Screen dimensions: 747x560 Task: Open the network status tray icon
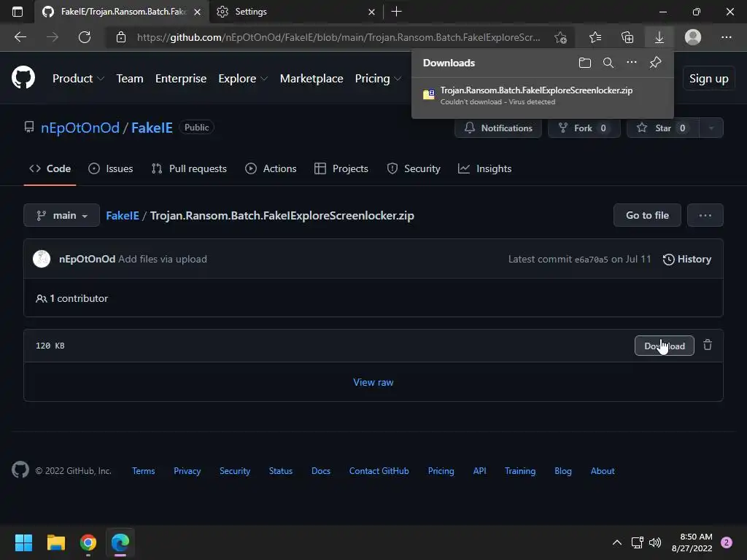tap(637, 542)
